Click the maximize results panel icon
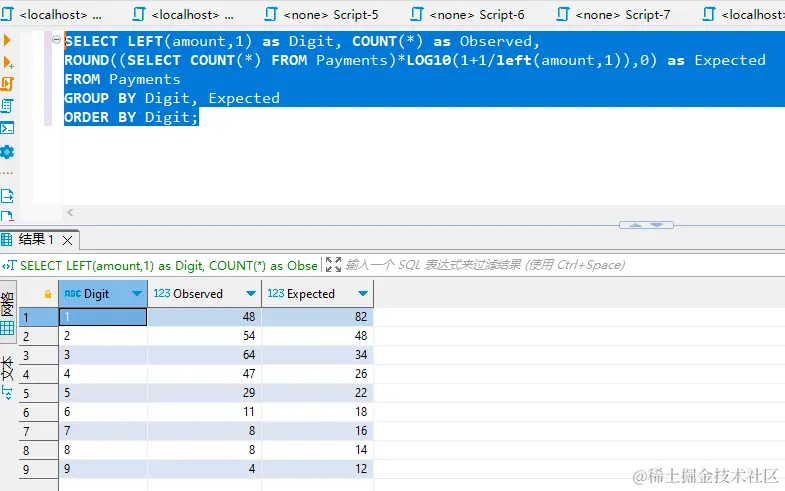This screenshot has width=785, height=491. [x=333, y=264]
